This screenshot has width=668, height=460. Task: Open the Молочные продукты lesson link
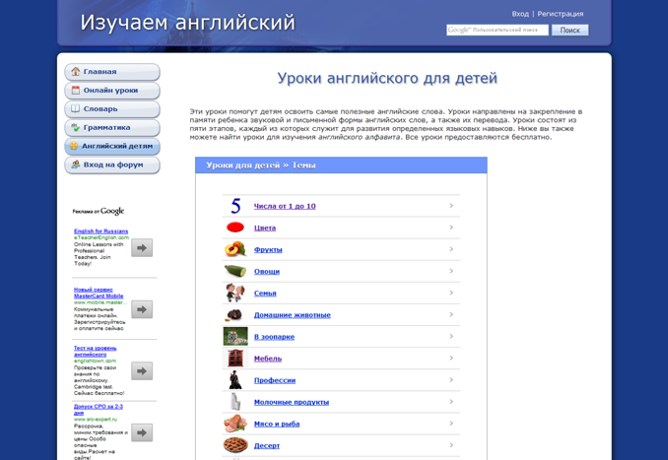pyautogui.click(x=291, y=402)
